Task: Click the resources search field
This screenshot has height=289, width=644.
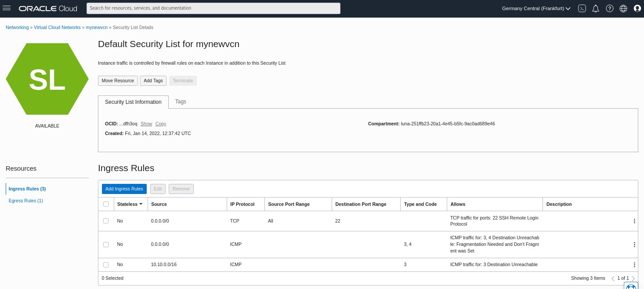Action: point(213,8)
